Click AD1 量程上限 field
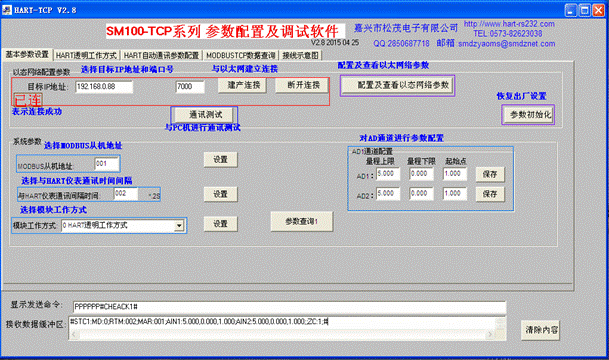Viewport: 609px width, 360px height. tap(388, 174)
